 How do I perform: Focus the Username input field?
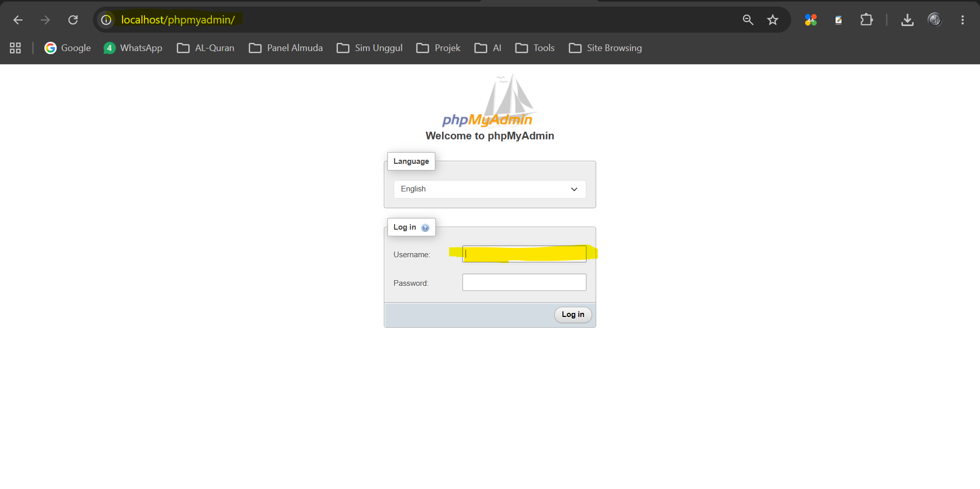524,254
